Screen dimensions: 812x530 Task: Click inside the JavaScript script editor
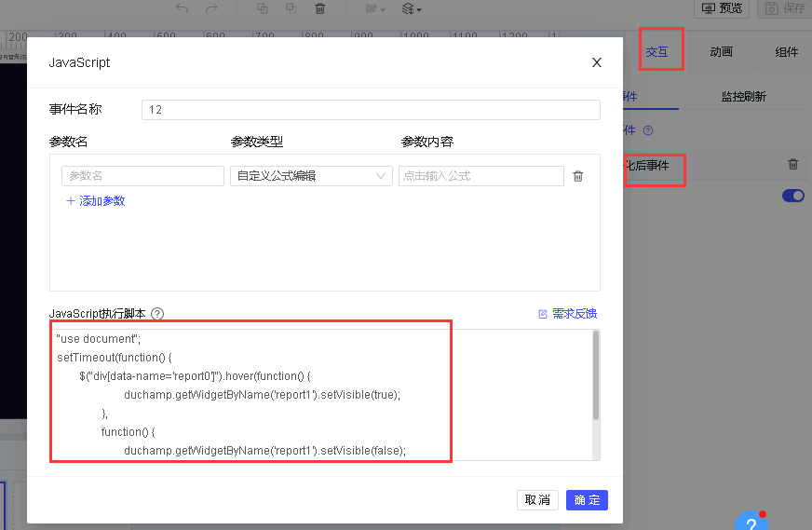(x=321, y=395)
